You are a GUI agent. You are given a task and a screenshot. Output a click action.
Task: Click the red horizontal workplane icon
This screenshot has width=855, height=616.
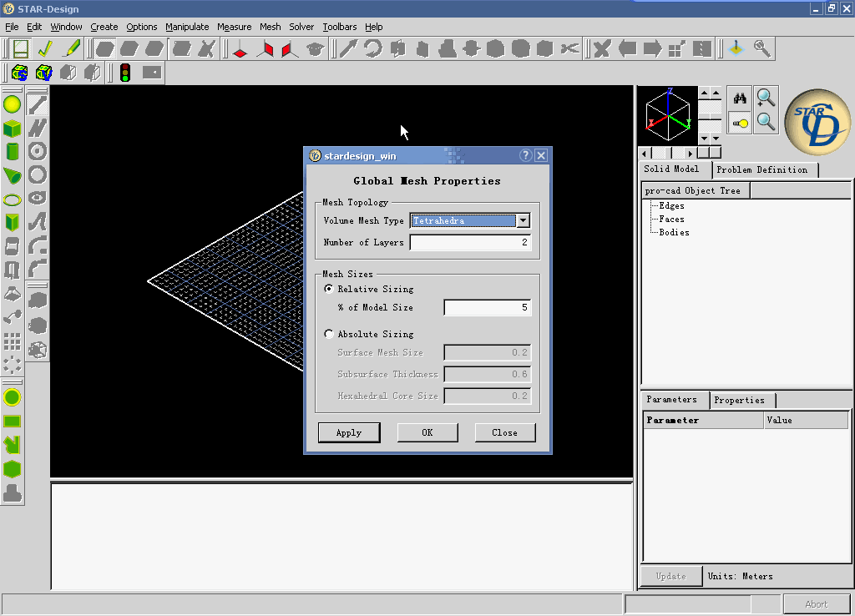240,48
